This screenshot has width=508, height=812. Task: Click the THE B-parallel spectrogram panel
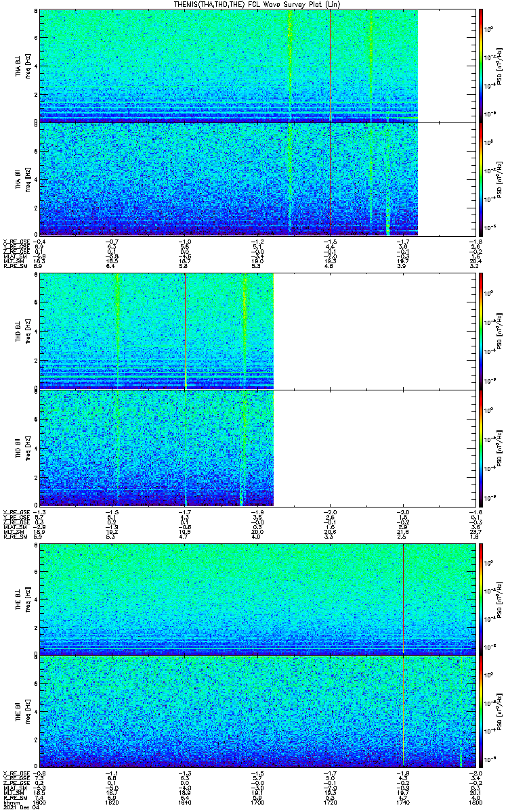[x=257, y=711]
